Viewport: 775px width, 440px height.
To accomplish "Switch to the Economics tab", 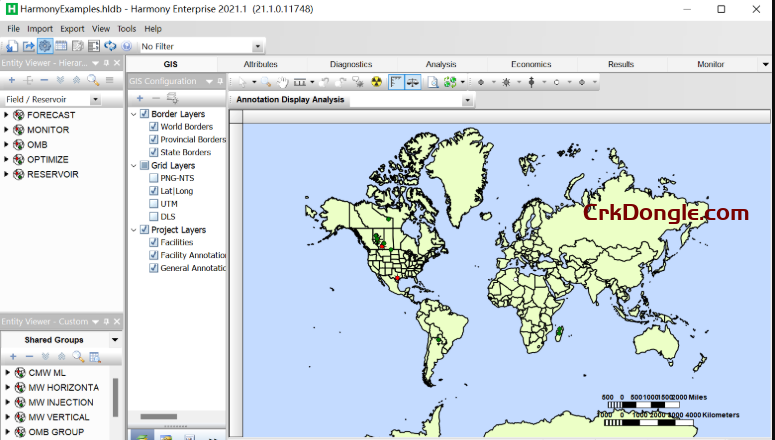I will [531, 64].
